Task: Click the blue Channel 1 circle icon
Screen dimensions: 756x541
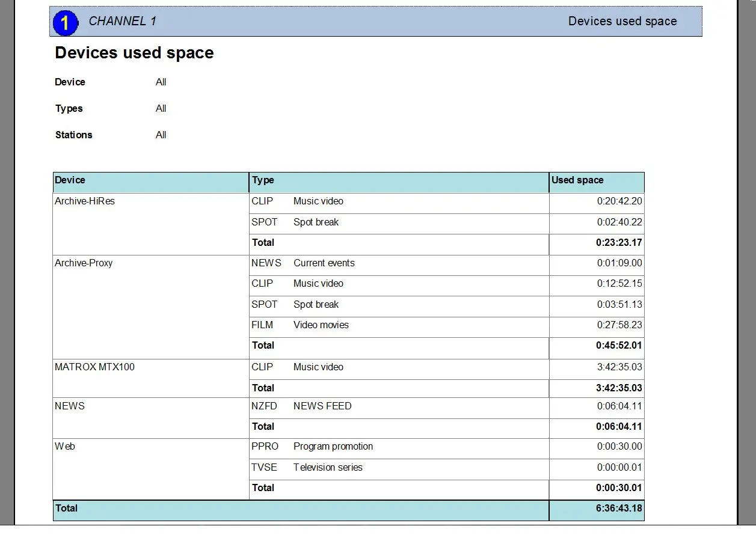Action: click(x=65, y=23)
